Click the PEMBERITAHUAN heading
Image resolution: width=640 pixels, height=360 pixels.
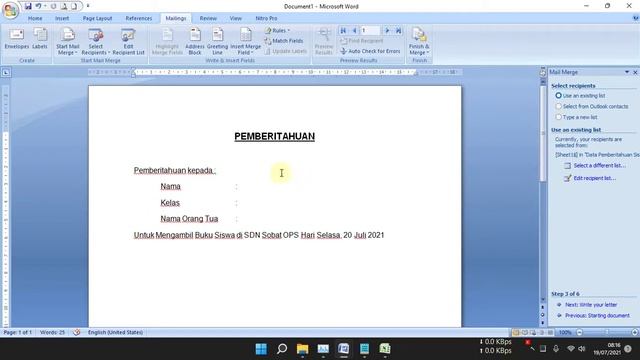click(274, 136)
